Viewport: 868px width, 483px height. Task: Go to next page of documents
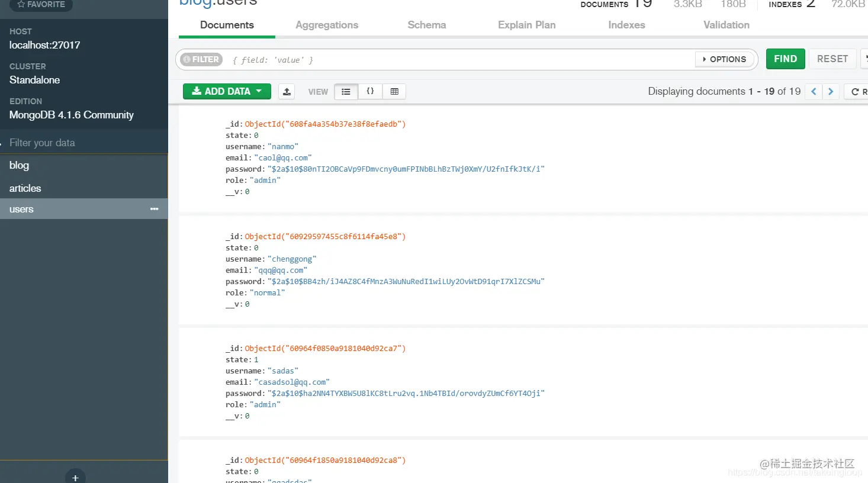point(831,91)
